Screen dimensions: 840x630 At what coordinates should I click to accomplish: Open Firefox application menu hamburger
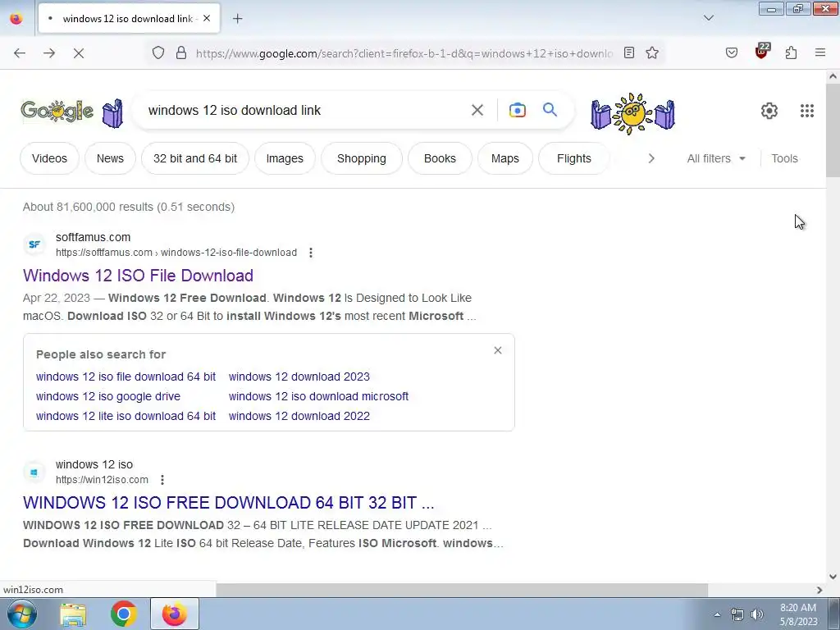tap(820, 52)
